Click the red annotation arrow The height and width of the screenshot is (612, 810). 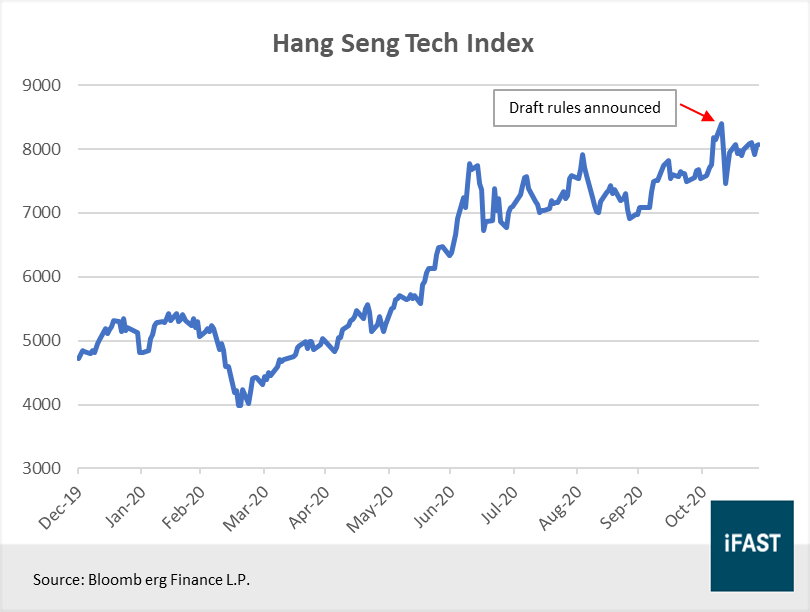[696, 110]
